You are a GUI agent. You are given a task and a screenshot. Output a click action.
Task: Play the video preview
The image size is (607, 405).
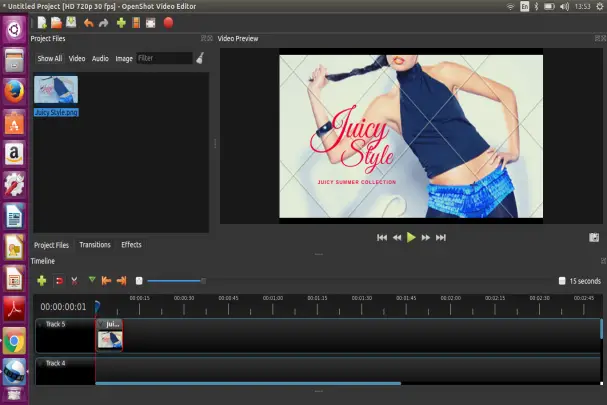pos(411,237)
